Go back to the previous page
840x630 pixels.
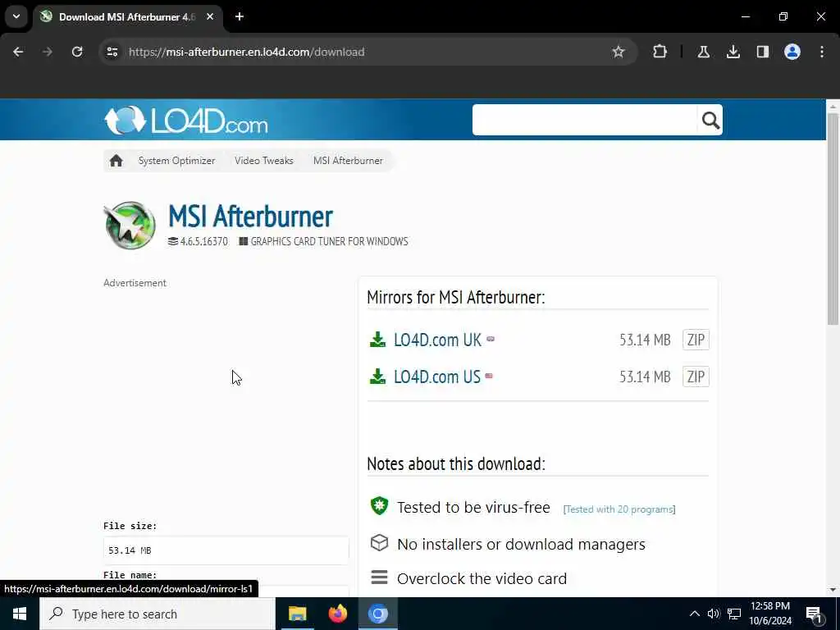click(x=18, y=52)
